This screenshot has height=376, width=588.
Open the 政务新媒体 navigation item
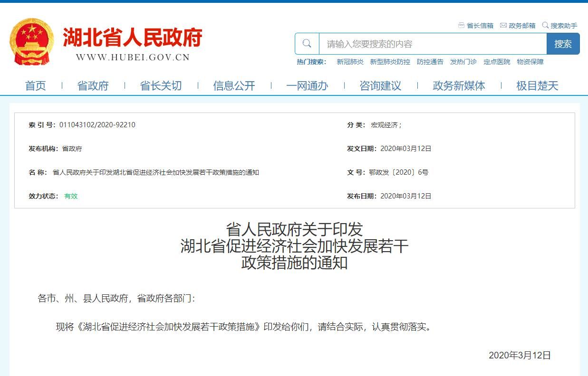click(x=459, y=86)
